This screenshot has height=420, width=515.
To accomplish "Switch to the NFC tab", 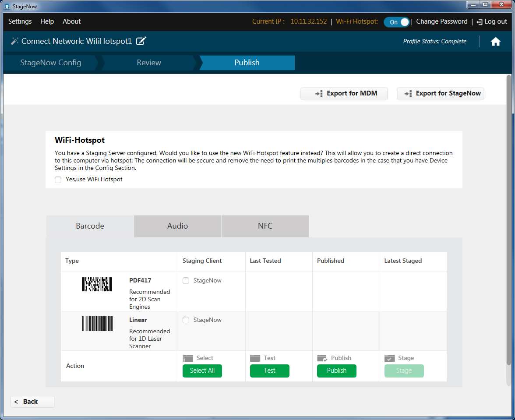I will (x=265, y=226).
